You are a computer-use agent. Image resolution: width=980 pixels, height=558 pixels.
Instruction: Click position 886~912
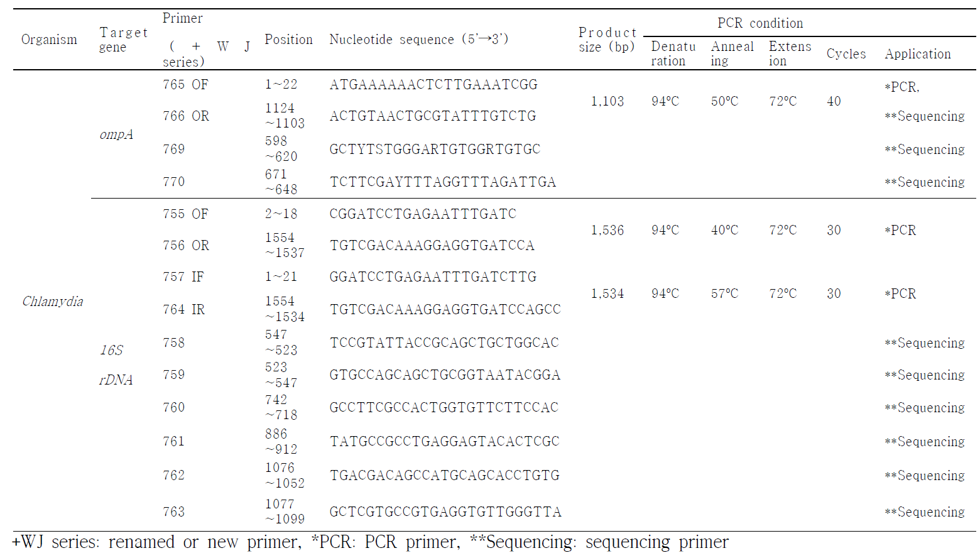[x=281, y=442]
